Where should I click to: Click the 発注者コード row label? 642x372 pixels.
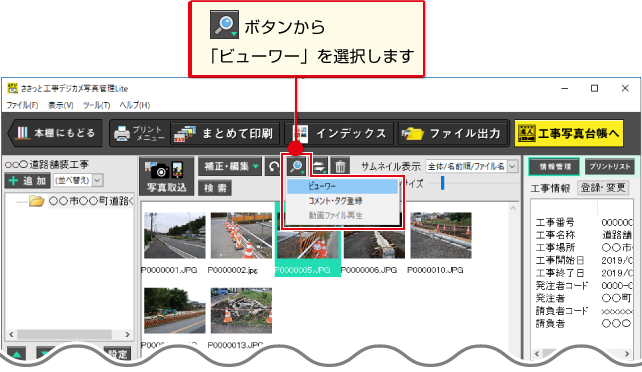tap(562, 285)
